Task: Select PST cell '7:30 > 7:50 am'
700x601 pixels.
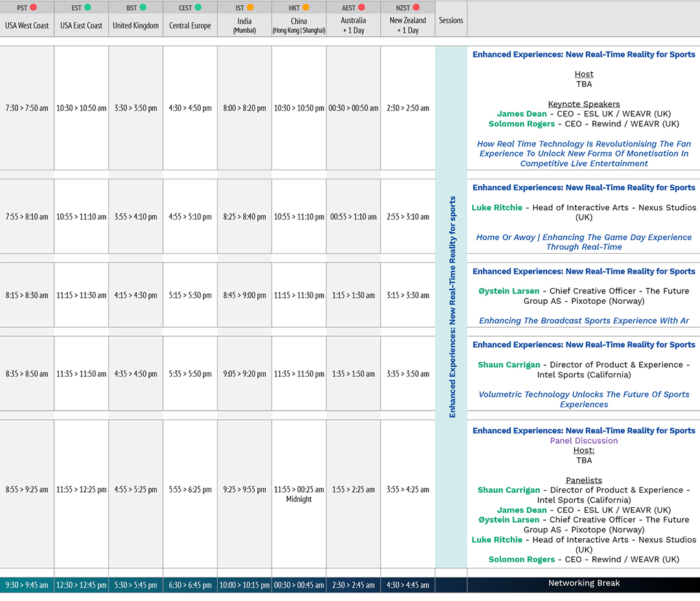Action: [27, 108]
